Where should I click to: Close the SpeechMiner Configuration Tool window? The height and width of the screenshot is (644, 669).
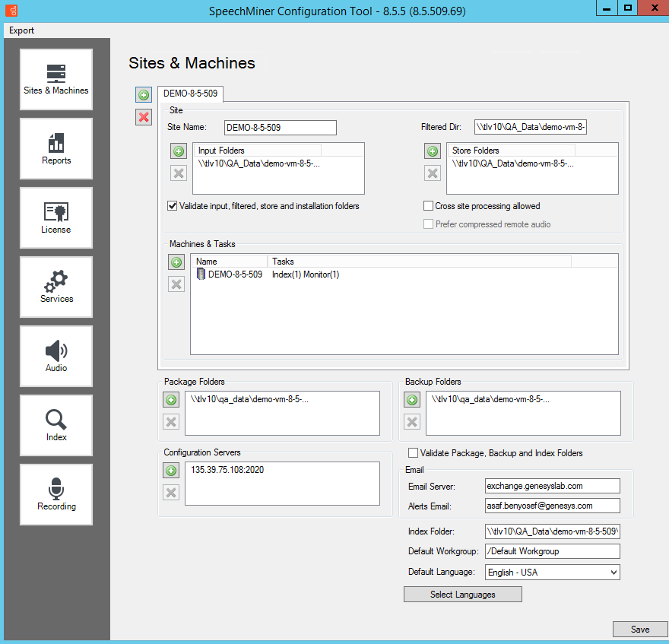(x=654, y=8)
